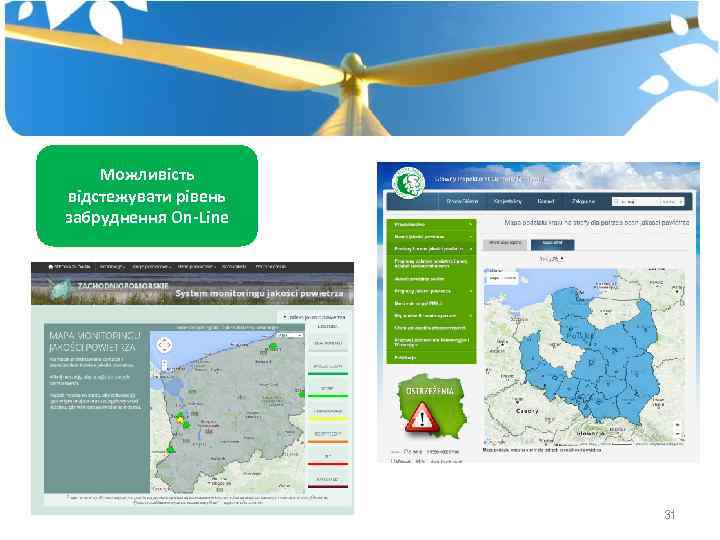This screenshot has width=720, height=540.
Task: Click the light green legend color bar
Action: click(x=328, y=395)
